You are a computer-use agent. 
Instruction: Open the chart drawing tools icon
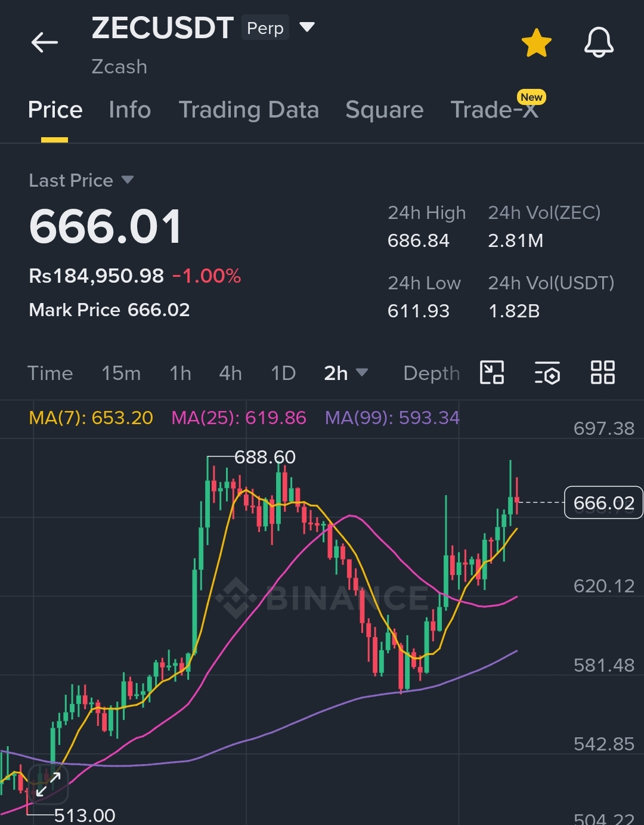[492, 372]
